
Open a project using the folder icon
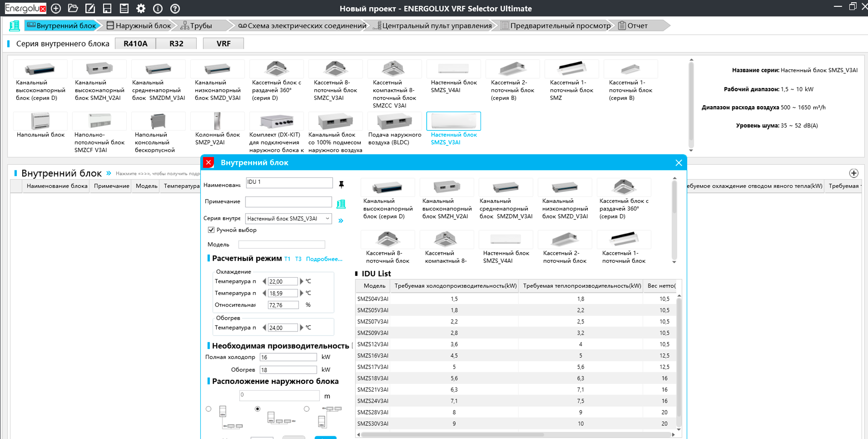73,8
